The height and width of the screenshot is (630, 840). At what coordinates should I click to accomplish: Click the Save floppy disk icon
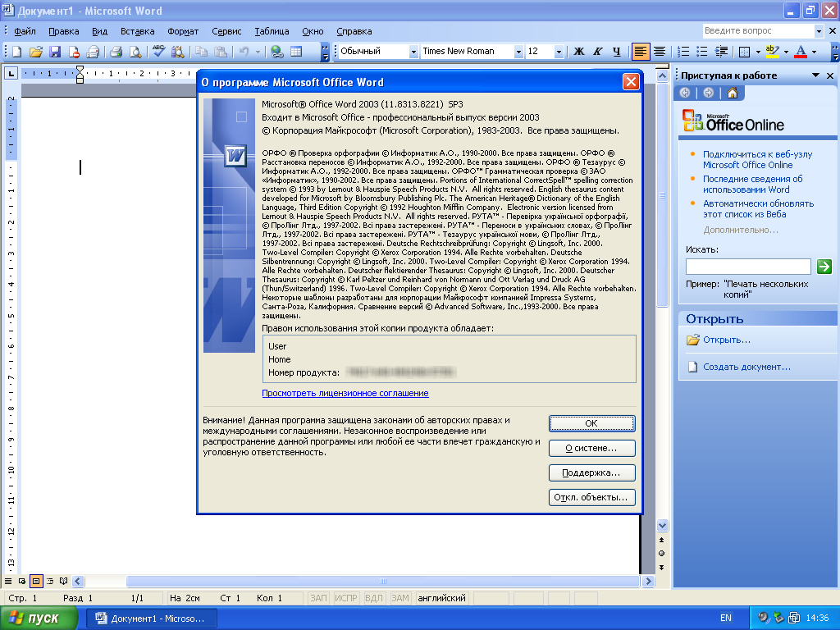[55, 52]
